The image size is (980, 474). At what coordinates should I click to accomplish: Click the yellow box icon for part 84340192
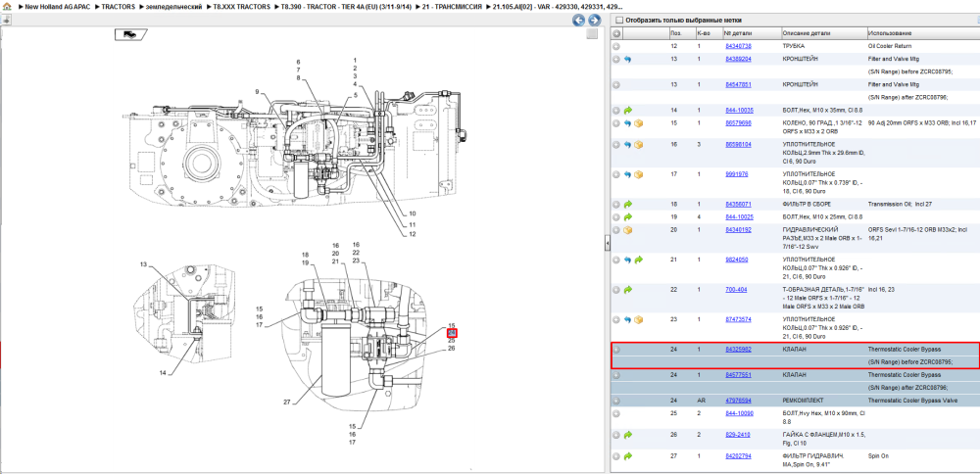[627, 230]
